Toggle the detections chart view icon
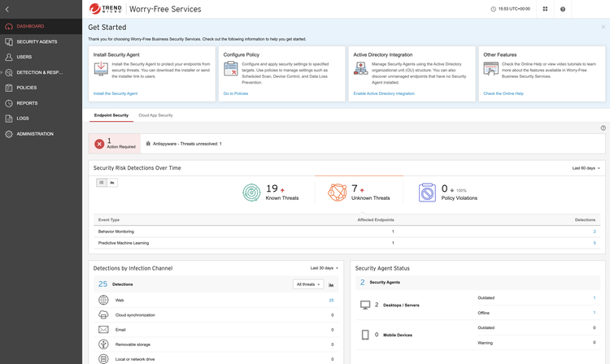Screen dimensions: 610x364 pos(331,284)
